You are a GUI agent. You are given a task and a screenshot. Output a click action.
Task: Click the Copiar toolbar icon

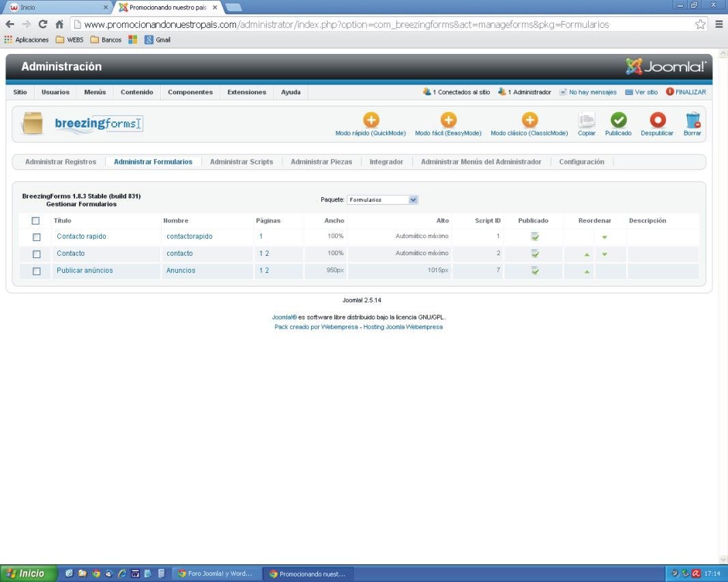click(x=586, y=120)
